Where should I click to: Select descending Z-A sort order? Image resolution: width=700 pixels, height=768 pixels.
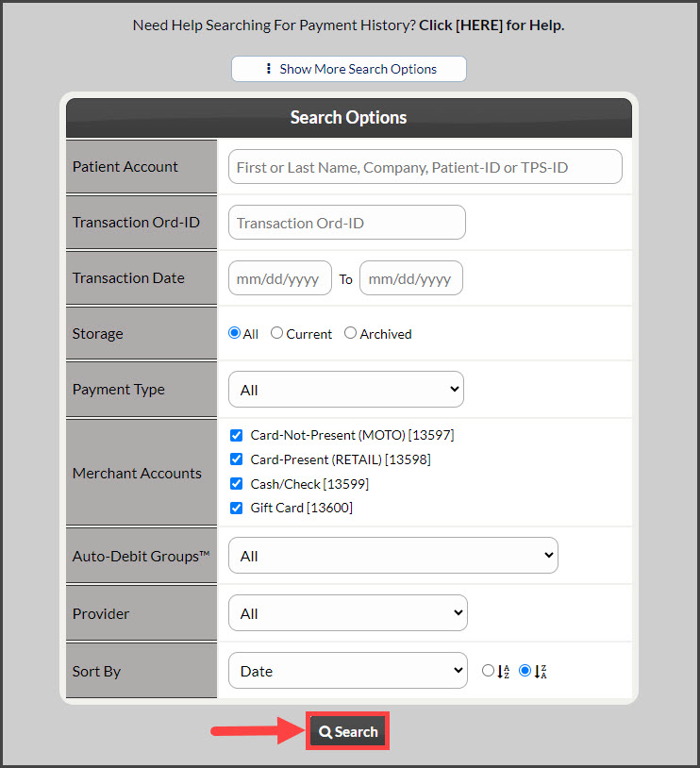point(525,670)
